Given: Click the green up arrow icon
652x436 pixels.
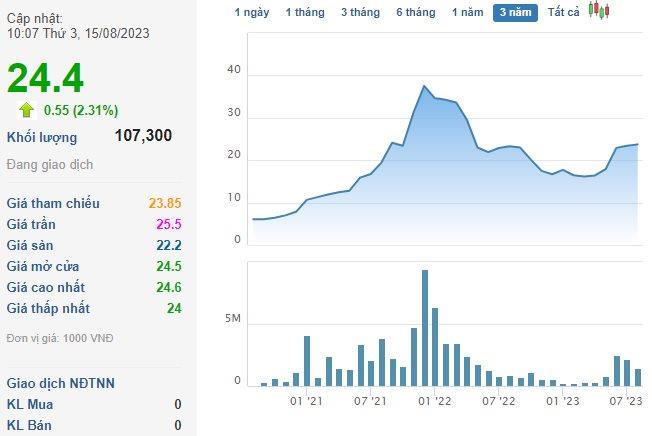Looking at the screenshot, I should pos(26,110).
